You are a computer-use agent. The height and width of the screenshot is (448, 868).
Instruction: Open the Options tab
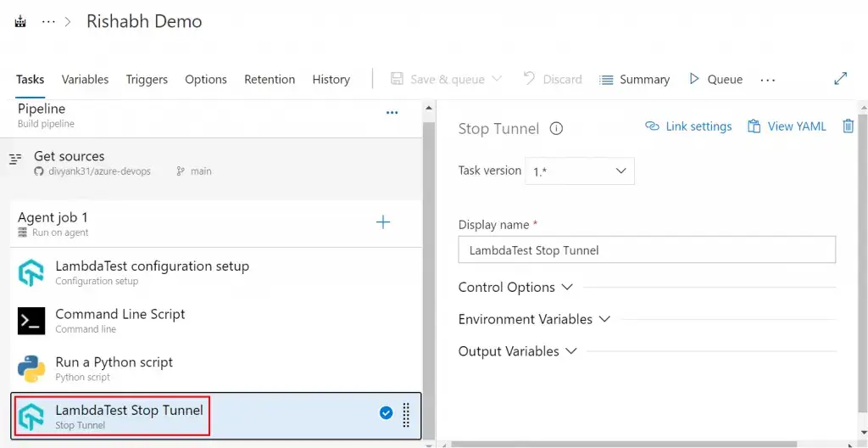pos(206,79)
